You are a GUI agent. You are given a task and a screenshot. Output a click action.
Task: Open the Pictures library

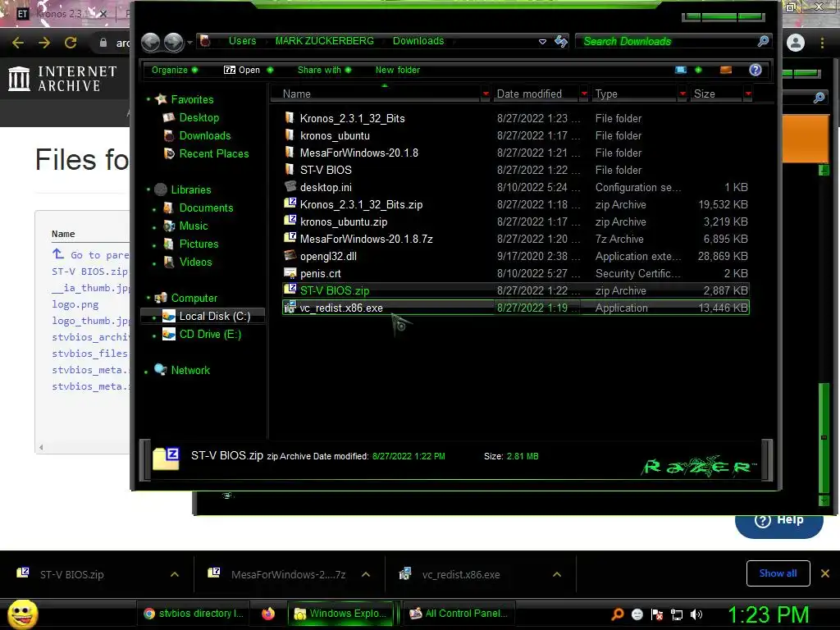click(199, 244)
